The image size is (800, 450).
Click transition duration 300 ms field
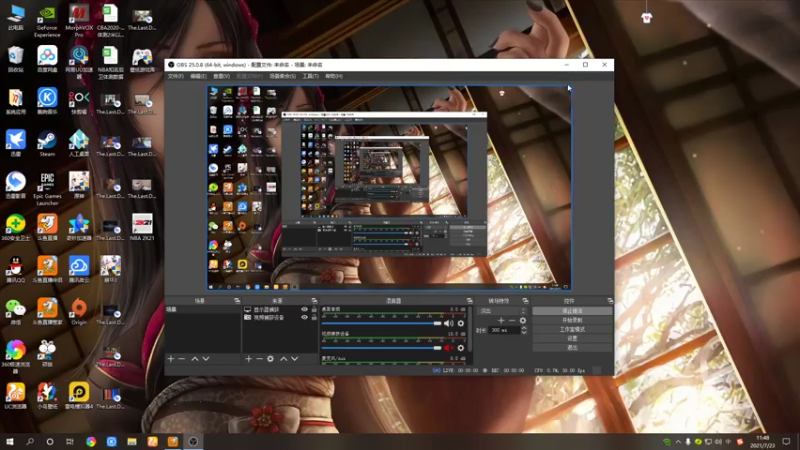pyautogui.click(x=505, y=330)
